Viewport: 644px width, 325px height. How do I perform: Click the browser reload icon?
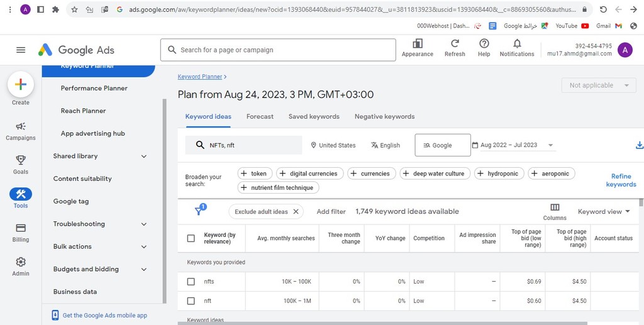coord(603,9)
